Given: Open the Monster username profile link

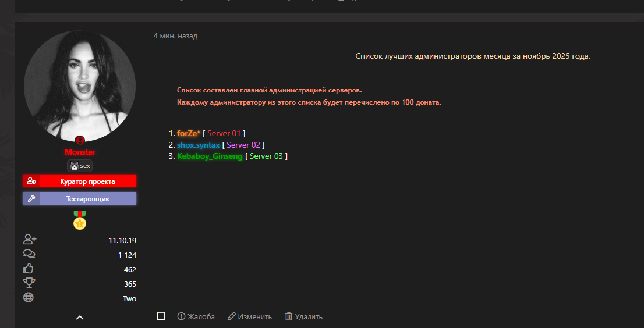Looking at the screenshot, I should point(80,152).
